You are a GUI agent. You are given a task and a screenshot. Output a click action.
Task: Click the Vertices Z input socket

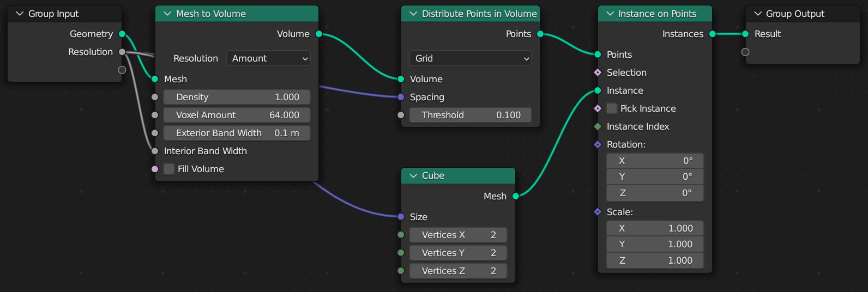click(401, 271)
